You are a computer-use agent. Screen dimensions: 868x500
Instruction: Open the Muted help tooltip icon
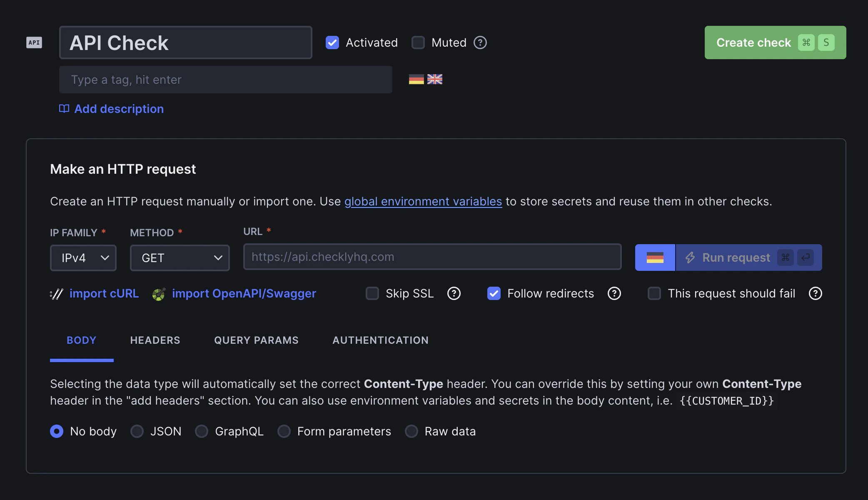480,42
